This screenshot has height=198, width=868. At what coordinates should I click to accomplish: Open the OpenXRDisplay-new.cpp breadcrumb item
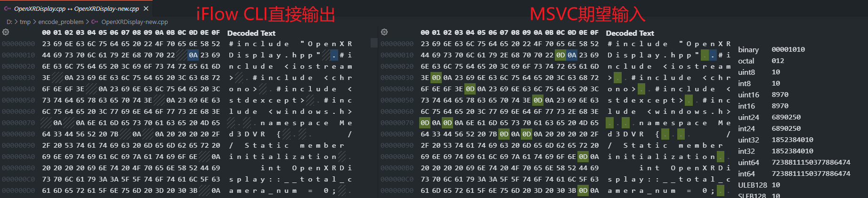click(x=134, y=22)
